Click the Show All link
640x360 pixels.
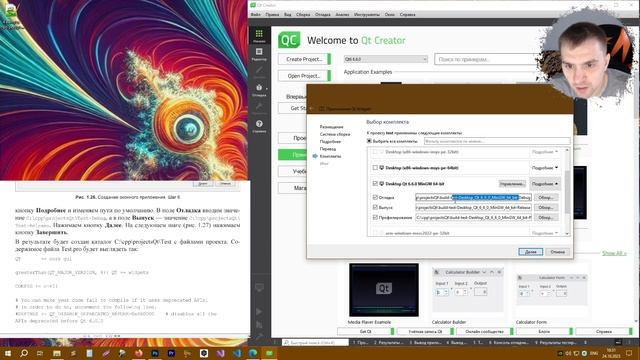click(614, 253)
